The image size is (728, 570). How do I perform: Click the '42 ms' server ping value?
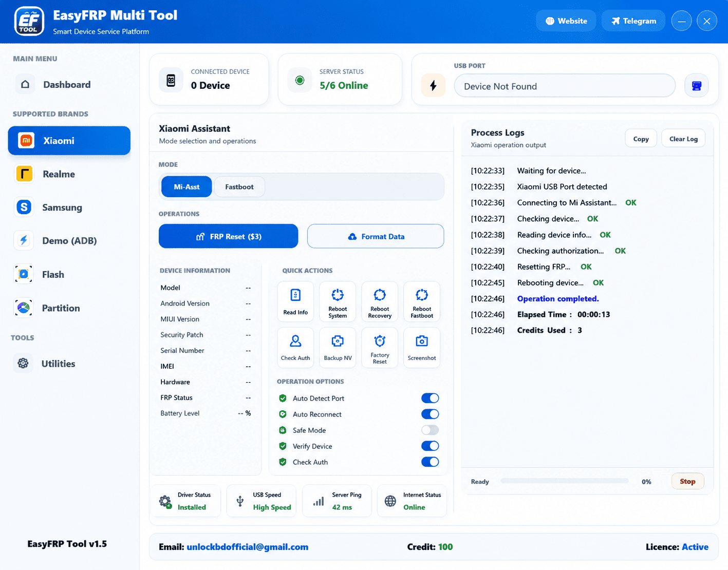[x=342, y=507]
